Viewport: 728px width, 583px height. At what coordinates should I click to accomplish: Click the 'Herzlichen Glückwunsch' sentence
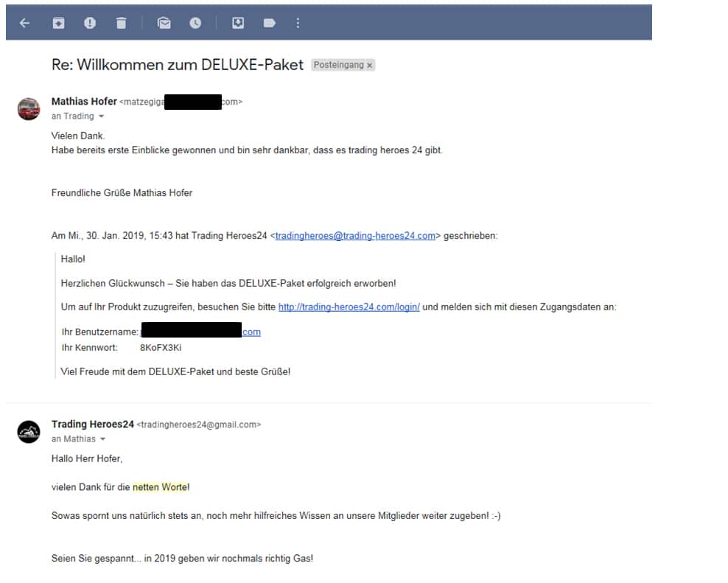(228, 283)
